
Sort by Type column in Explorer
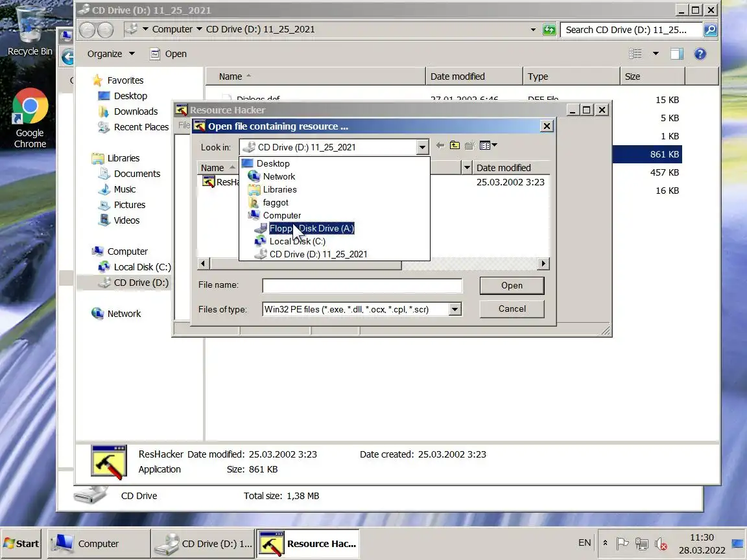571,76
